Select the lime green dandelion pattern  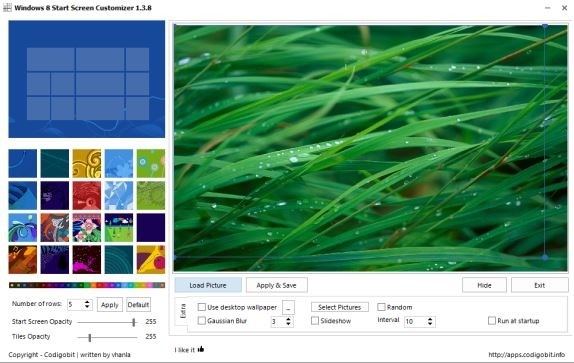click(x=151, y=163)
